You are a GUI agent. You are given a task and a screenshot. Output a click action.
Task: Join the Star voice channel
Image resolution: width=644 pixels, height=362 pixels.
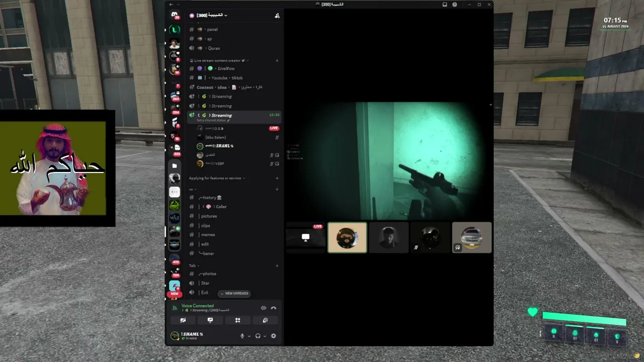point(234,283)
